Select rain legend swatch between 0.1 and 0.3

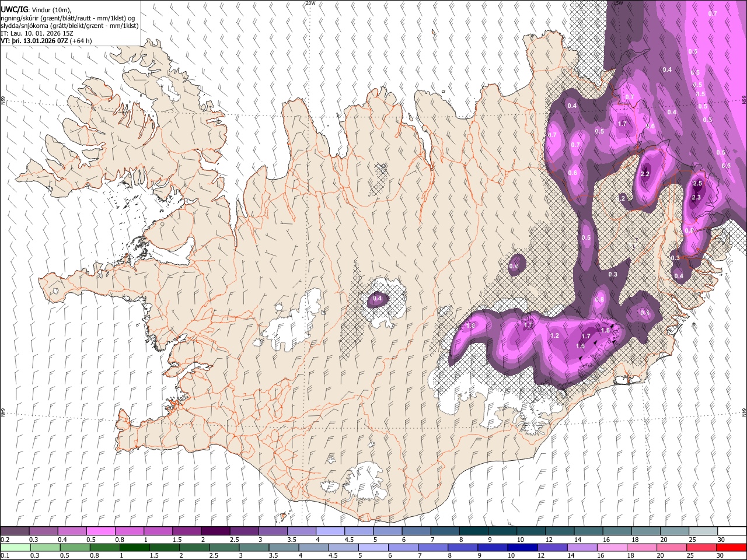[x=15, y=547]
